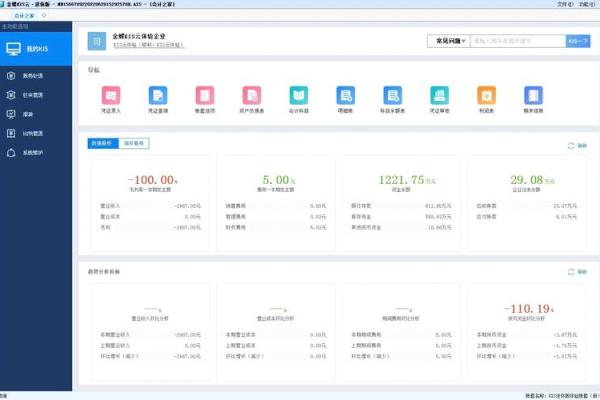
Task: Click the 应收账款 row in the fourth card
Action: click(527, 206)
